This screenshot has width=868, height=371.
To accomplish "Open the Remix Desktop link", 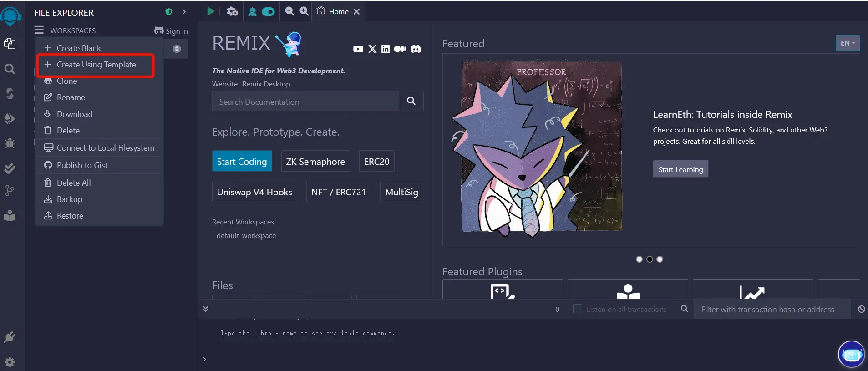I will pos(266,84).
